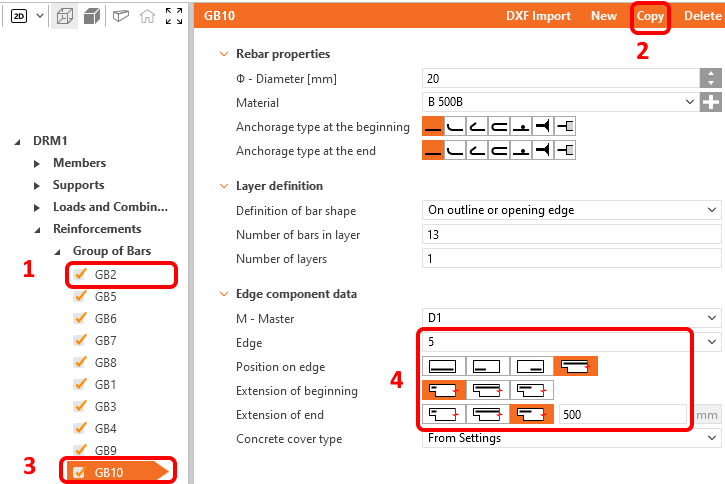725x484 pixels.
Task: Click the Delete button
Action: point(702,16)
